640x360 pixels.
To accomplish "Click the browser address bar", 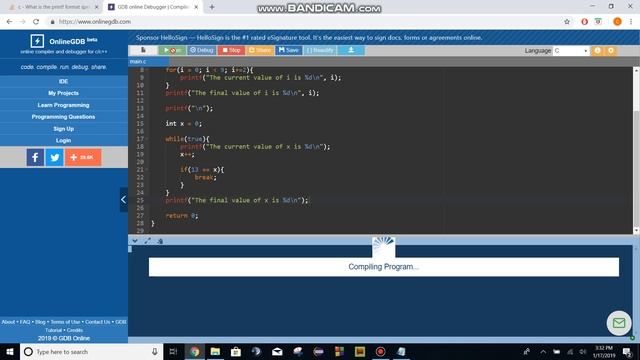I will click(x=302, y=22).
